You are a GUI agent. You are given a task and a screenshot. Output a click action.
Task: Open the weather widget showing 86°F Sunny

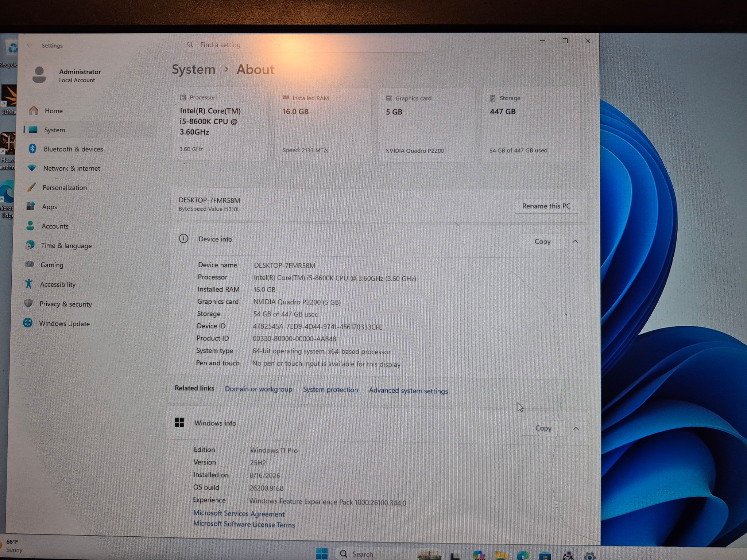pyautogui.click(x=12, y=546)
